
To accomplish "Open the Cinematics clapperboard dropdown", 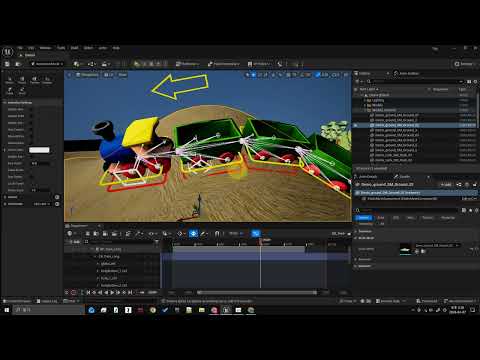I will click(x=106, y=64).
